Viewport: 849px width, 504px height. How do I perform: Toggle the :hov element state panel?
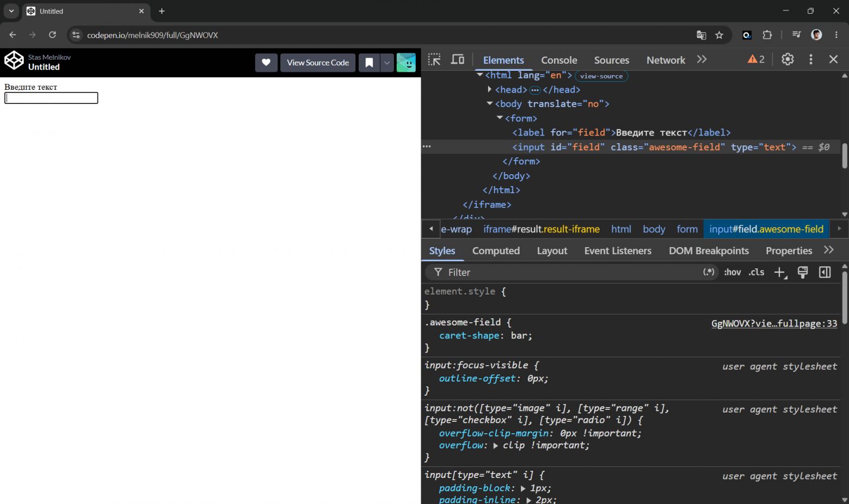pos(733,272)
